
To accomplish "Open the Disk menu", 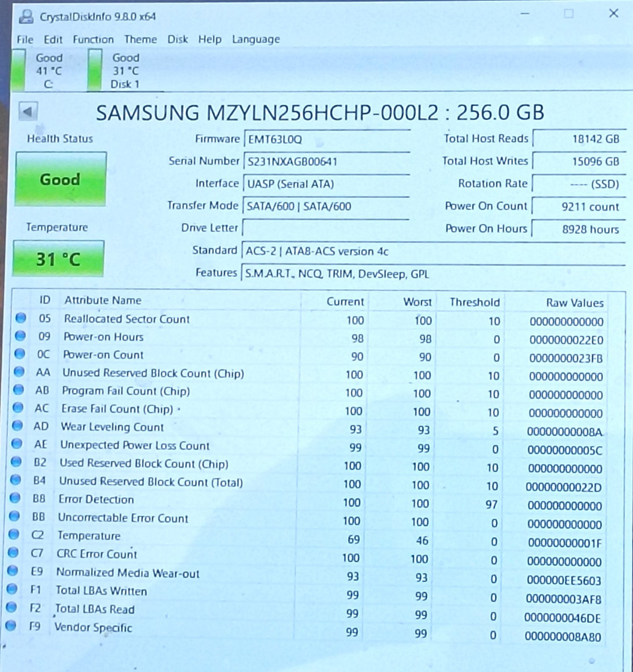I will coord(178,39).
